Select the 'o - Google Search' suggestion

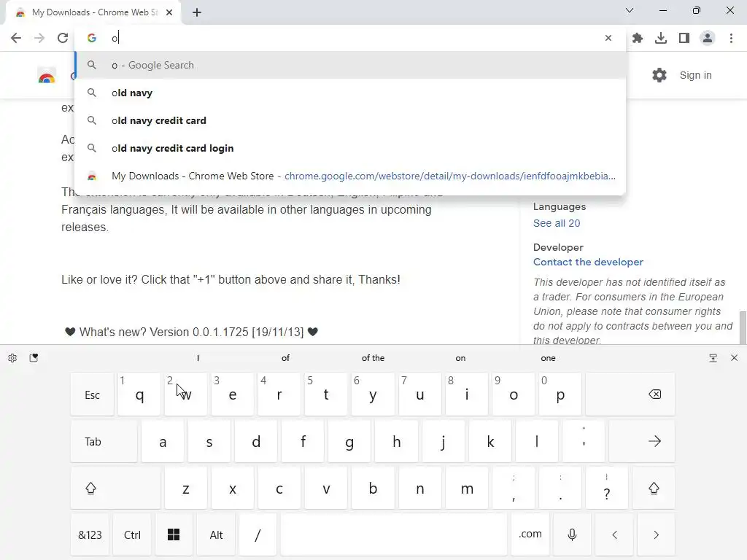click(350, 65)
